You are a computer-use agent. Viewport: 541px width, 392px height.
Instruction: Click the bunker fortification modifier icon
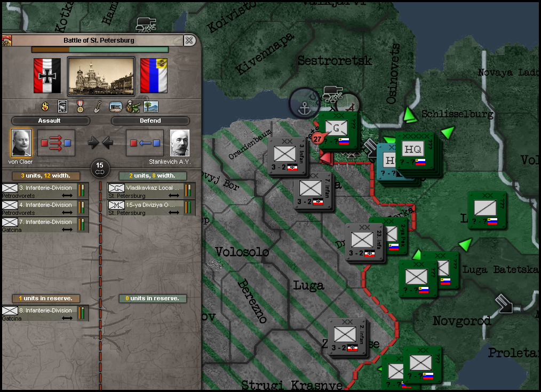(116, 107)
